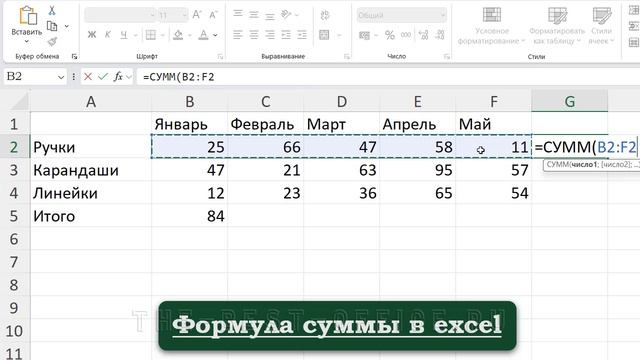Apply percent style with the % icon
640x360 pixels.
(x=390, y=36)
